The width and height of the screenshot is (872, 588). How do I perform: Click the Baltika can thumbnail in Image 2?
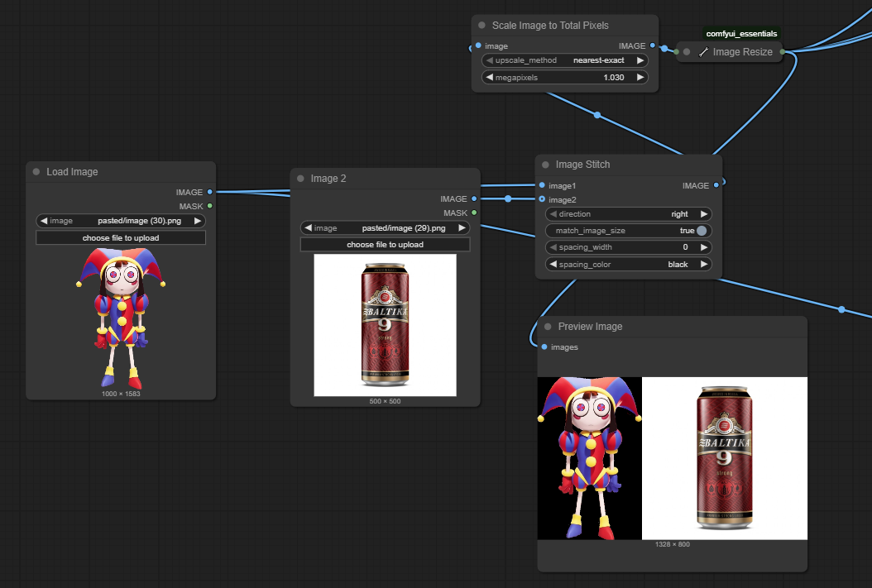pyautogui.click(x=385, y=325)
